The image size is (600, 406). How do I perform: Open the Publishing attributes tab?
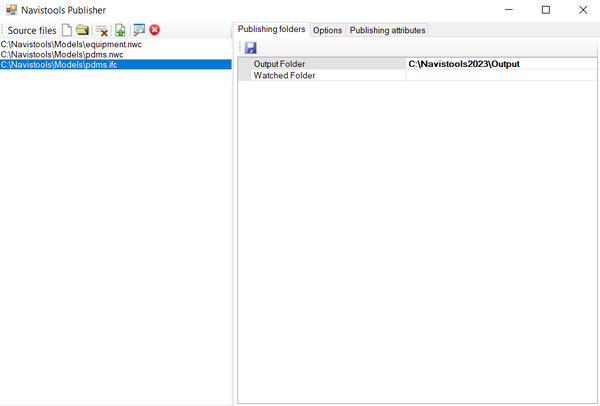(387, 30)
